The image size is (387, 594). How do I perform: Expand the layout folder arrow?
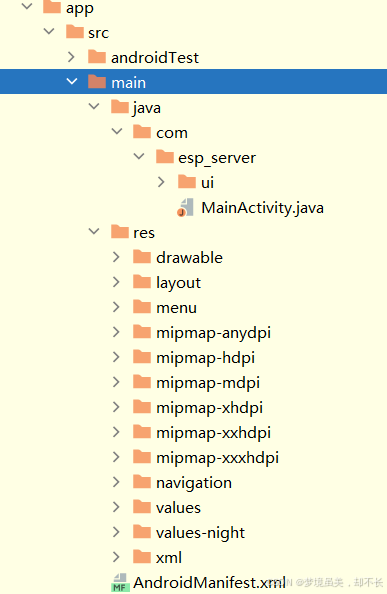click(116, 282)
